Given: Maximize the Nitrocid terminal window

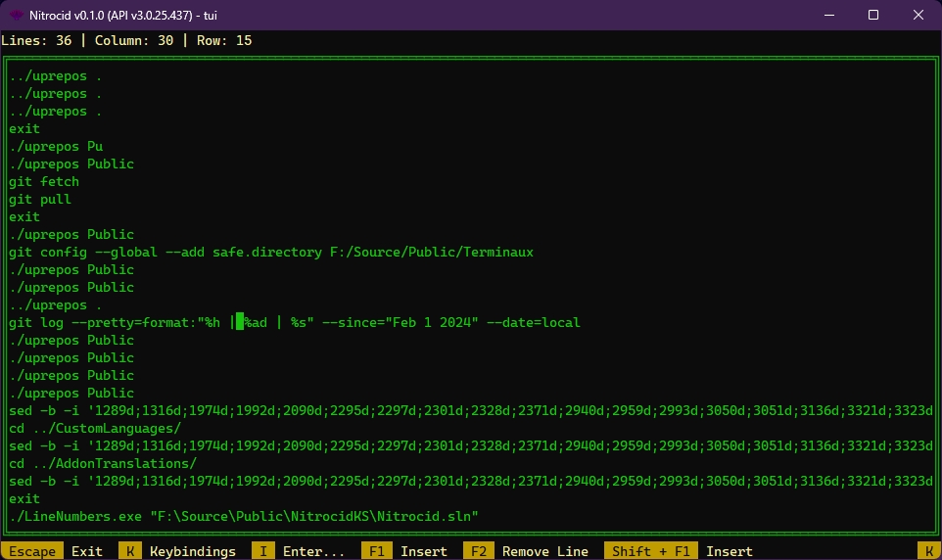Looking at the screenshot, I should tap(873, 15).
